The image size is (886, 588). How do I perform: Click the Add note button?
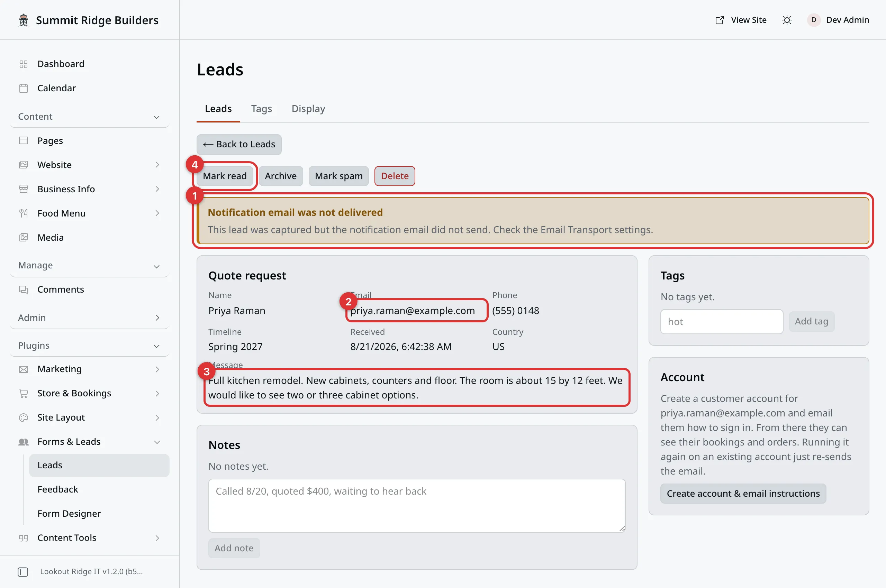(x=234, y=548)
